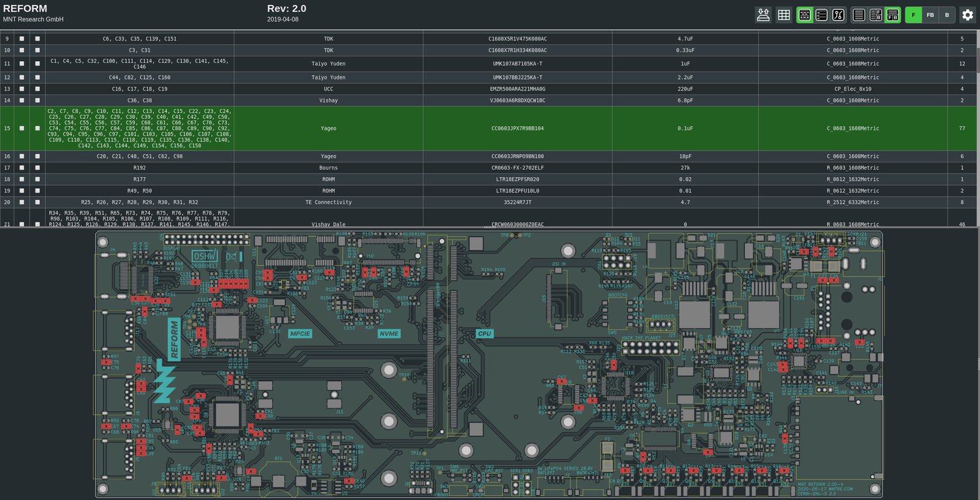Tick second checkbox in row 10
Image resolution: width=980 pixels, height=500 pixels.
point(37,50)
